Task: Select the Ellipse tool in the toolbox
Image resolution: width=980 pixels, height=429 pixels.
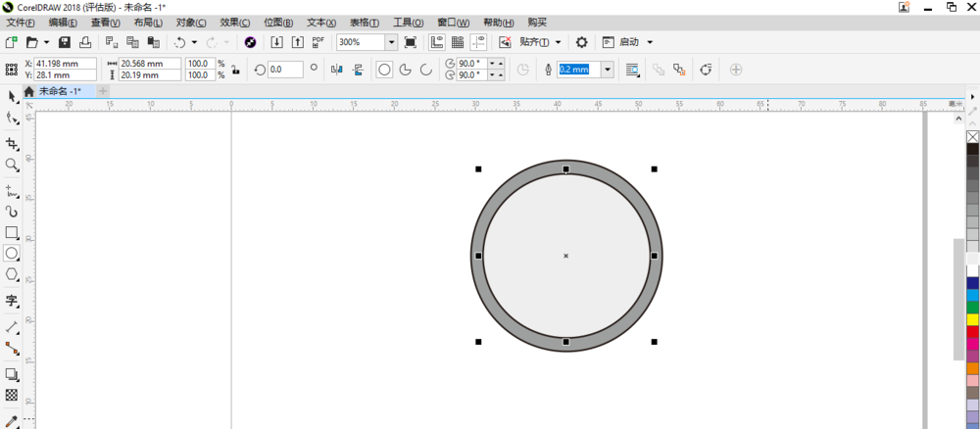Action: [12, 254]
